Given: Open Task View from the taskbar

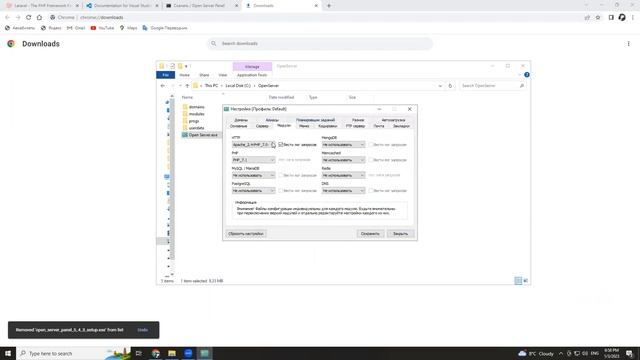Looking at the screenshot, I should click(139, 353).
